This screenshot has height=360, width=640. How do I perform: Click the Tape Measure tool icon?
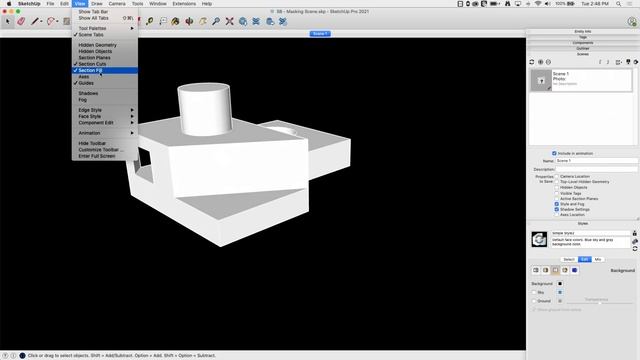pos(149,21)
